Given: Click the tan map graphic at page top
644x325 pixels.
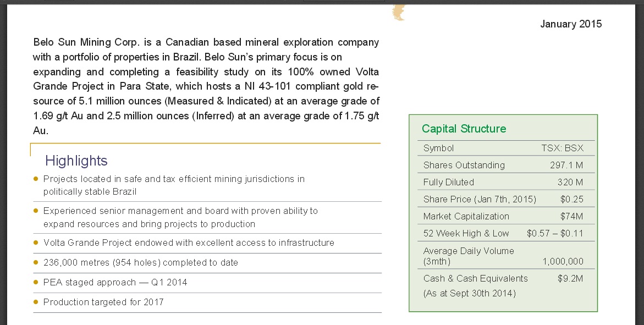Looking at the screenshot, I should tap(399, 12).
